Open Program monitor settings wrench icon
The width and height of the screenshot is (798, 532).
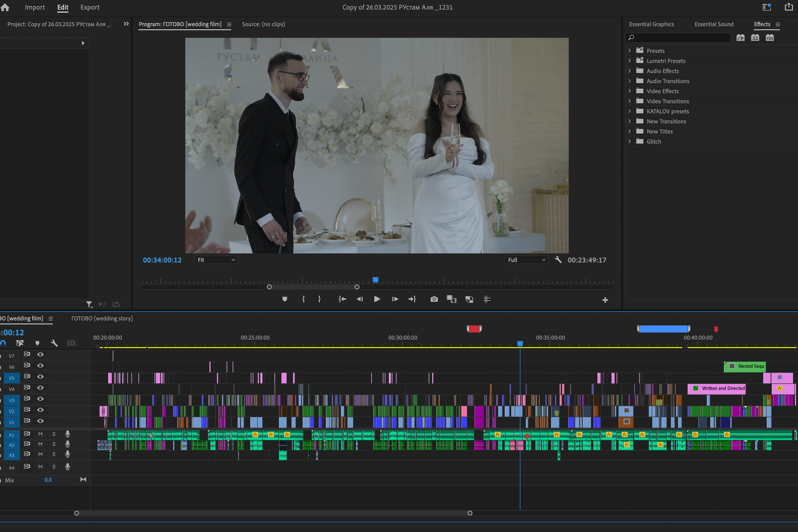pyautogui.click(x=558, y=260)
